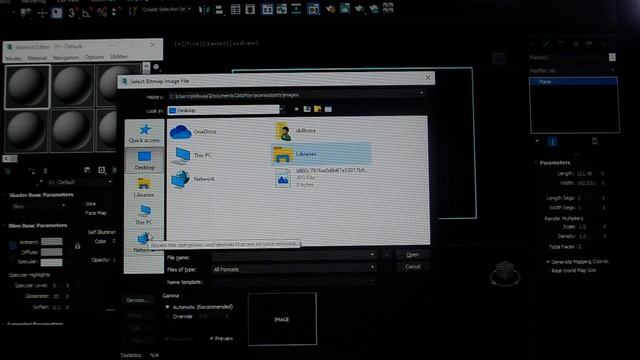Click the Cancel button in the file dialog
Image resolution: width=640 pixels, height=360 pixels.
click(x=412, y=267)
